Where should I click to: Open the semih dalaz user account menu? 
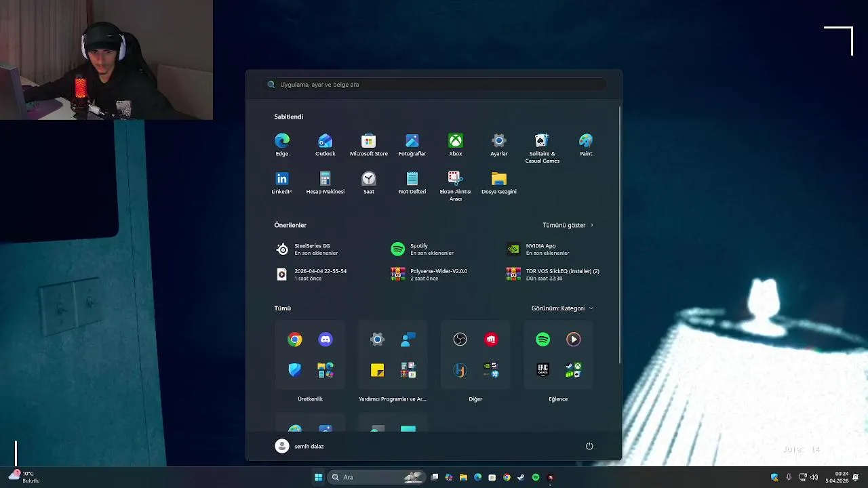pos(300,446)
